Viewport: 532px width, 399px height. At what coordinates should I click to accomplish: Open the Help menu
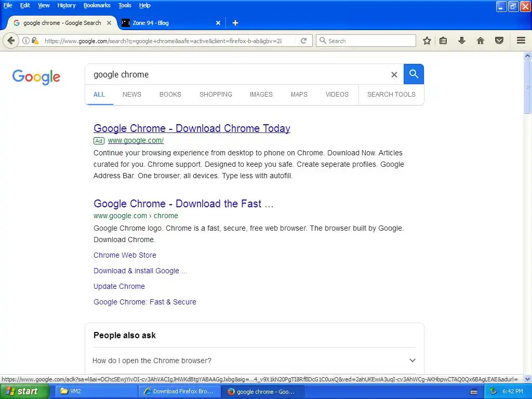[x=144, y=5]
